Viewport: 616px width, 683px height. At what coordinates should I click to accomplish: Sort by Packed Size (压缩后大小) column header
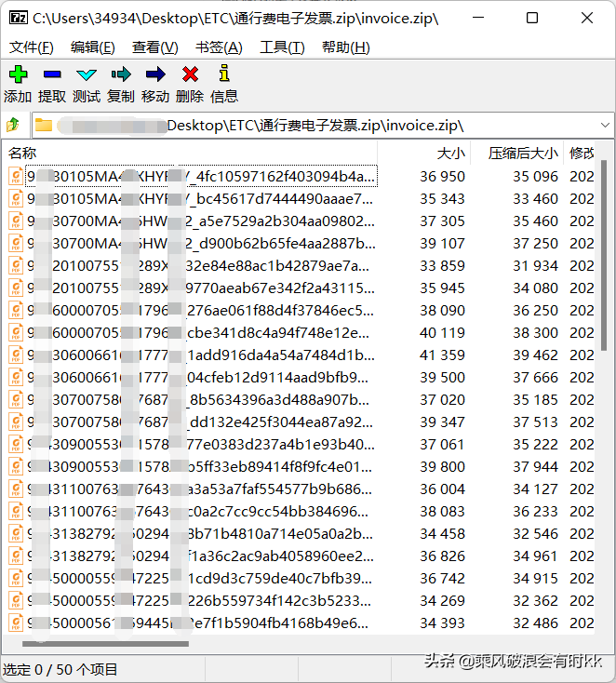(523, 154)
